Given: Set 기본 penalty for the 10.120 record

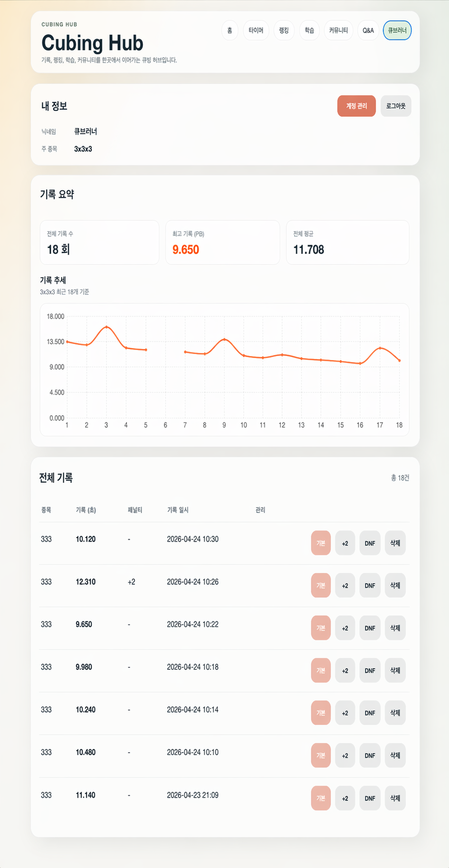Looking at the screenshot, I should 321,543.
